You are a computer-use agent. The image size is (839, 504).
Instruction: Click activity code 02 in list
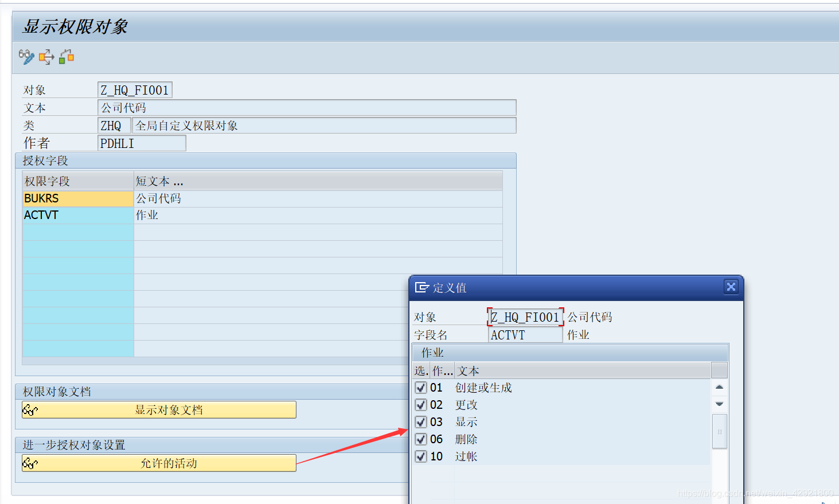tap(436, 405)
